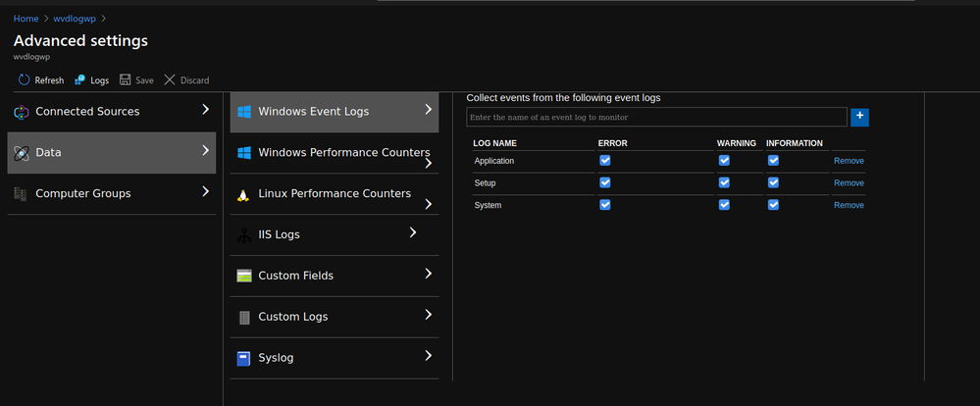
Task: Click the Linux penguin icon
Action: [x=243, y=194]
